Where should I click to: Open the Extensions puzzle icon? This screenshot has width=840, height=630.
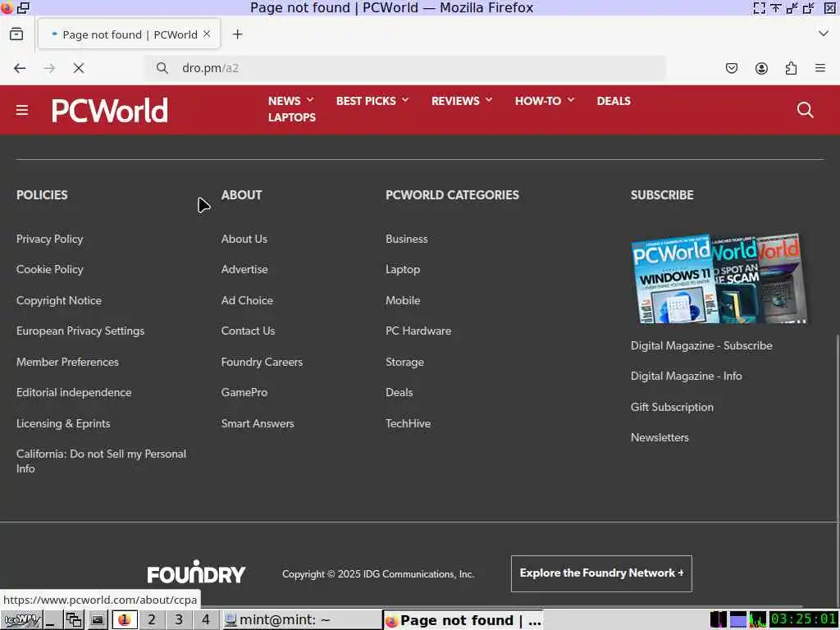point(791,68)
